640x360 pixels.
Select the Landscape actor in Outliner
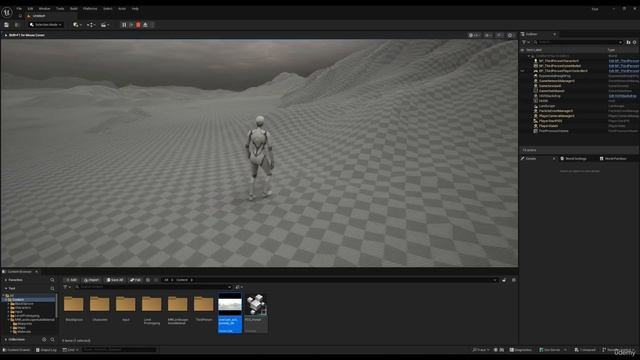click(547, 106)
